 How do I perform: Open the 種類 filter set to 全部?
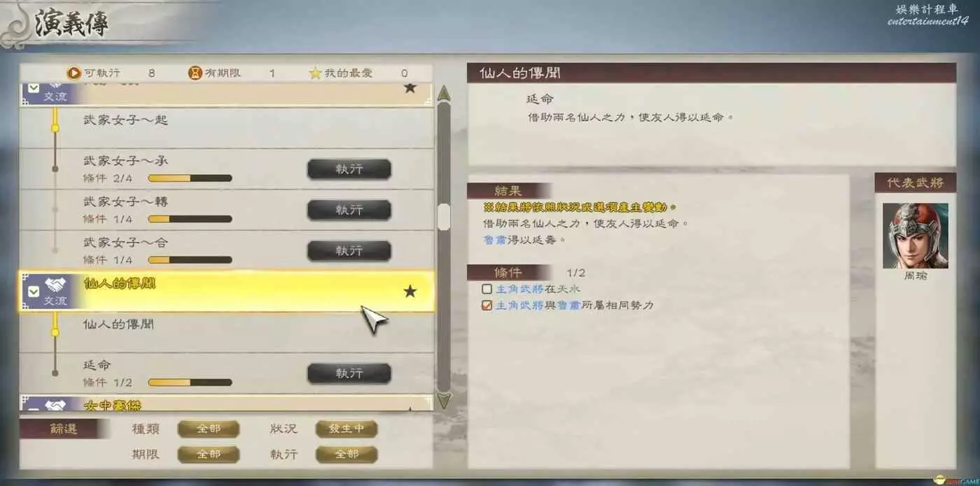click(x=209, y=429)
